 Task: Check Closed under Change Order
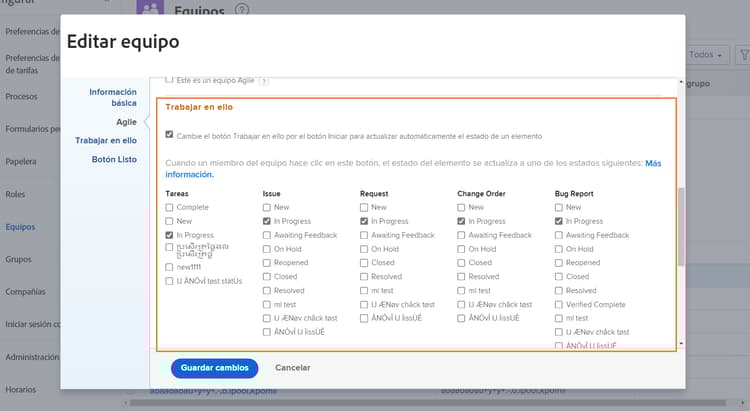pyautogui.click(x=461, y=263)
